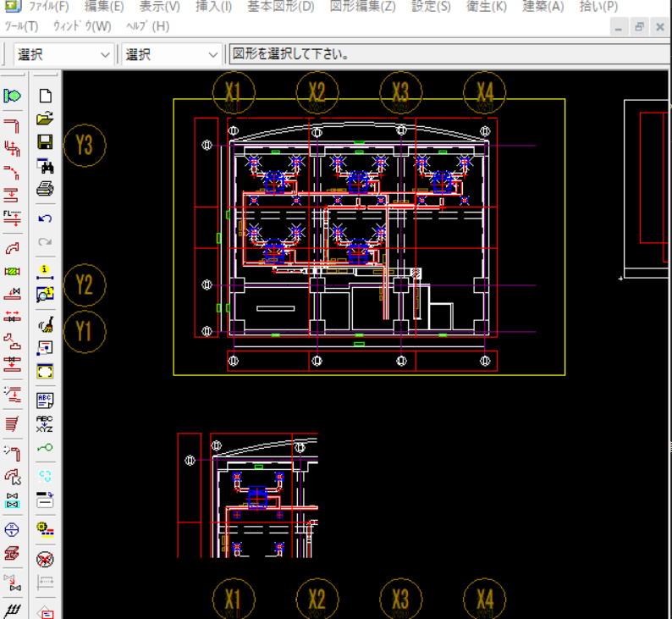The image size is (672, 619).
Task: Click the binoculars search icon
Action: point(46,166)
